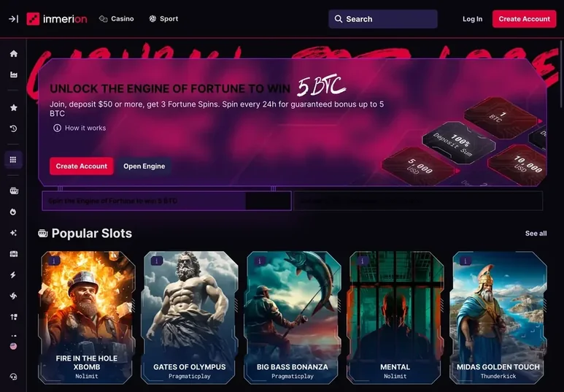Open the How it works info link
The width and height of the screenshot is (564, 392).
pos(80,128)
